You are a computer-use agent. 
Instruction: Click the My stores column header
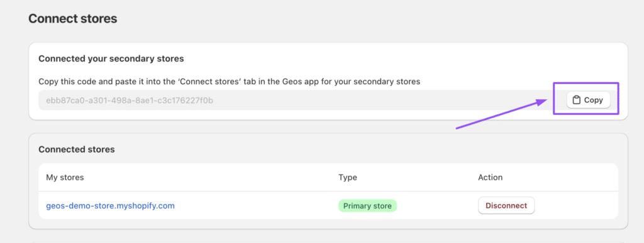pos(65,178)
